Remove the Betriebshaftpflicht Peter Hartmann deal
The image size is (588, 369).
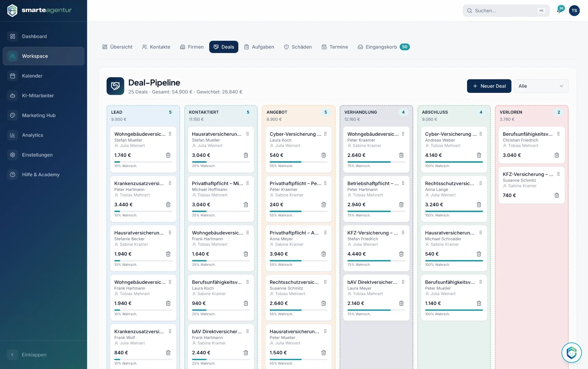click(x=401, y=204)
